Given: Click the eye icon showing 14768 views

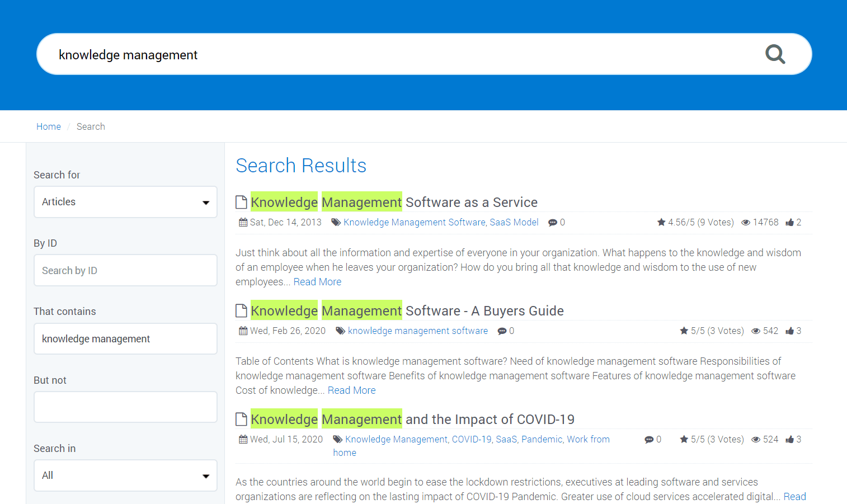Looking at the screenshot, I should coord(745,222).
